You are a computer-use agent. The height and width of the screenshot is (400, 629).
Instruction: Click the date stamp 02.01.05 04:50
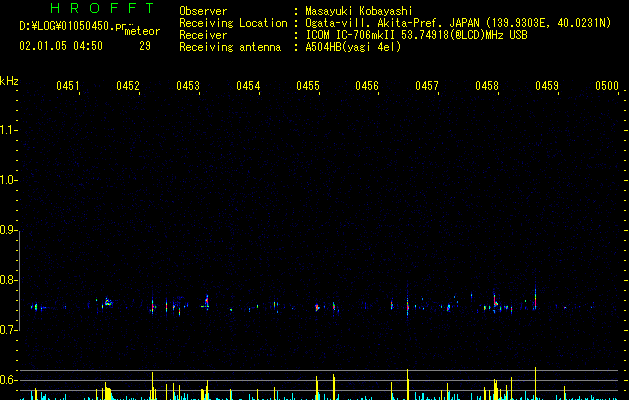61,46
